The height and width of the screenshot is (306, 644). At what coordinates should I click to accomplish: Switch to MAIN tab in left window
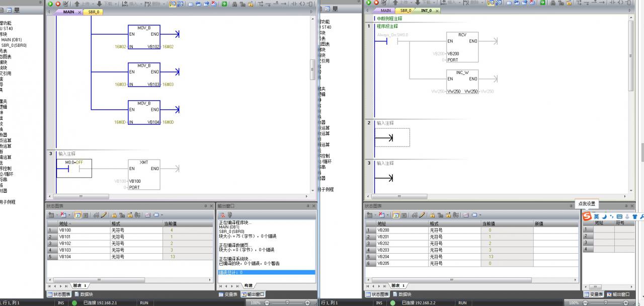68,12
